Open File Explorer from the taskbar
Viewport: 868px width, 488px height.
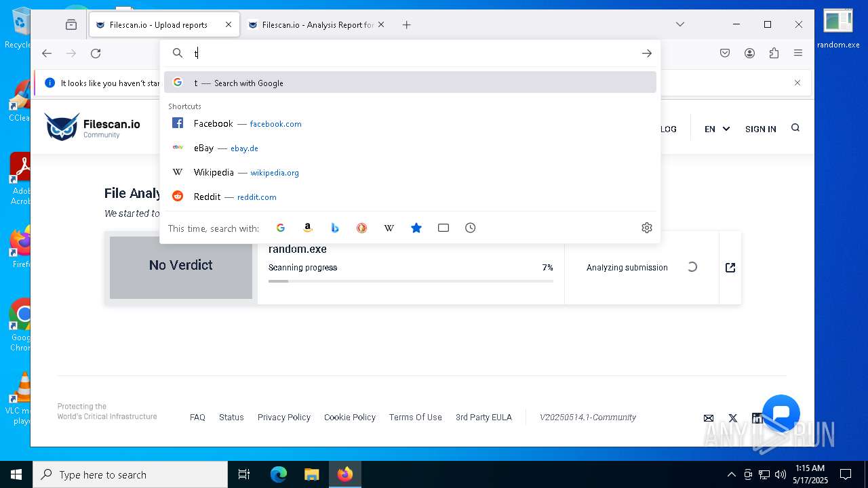point(311,474)
